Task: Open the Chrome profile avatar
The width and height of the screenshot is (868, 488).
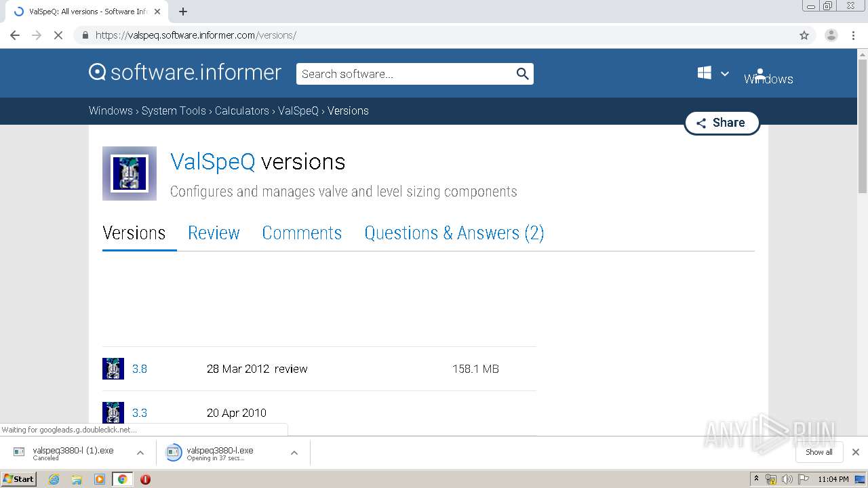Action: tap(831, 35)
